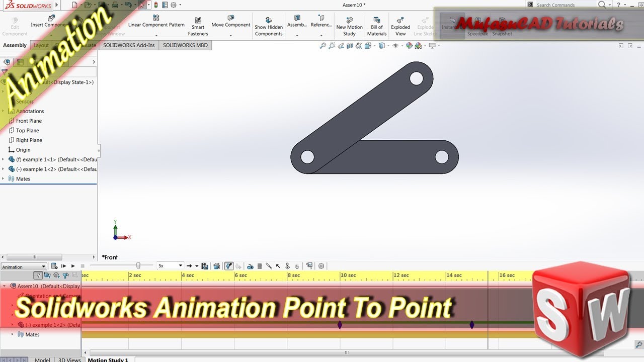
Task: Switch to the Model tab
Action: pos(42,359)
